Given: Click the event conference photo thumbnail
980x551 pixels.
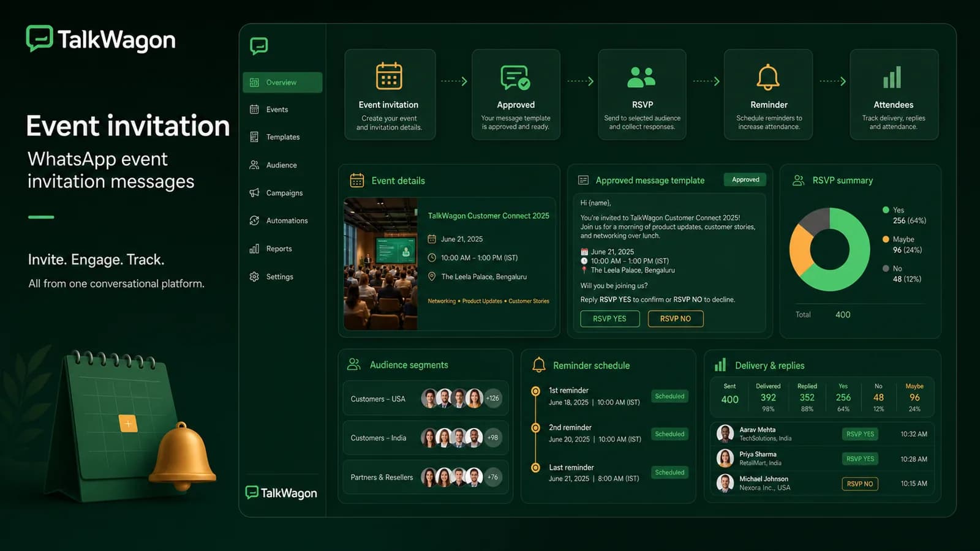Looking at the screenshot, I should coord(380,264).
